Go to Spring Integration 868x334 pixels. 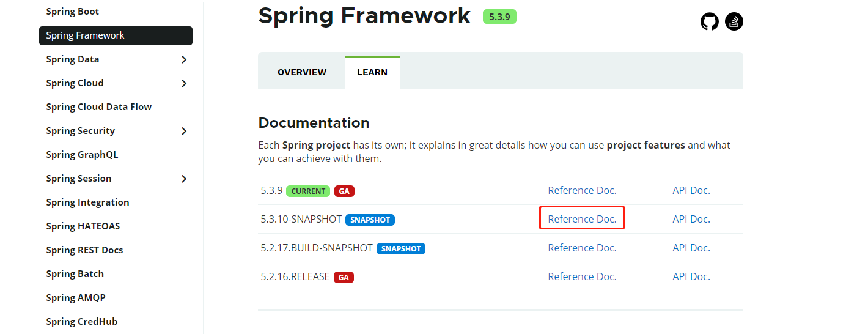[x=87, y=202]
